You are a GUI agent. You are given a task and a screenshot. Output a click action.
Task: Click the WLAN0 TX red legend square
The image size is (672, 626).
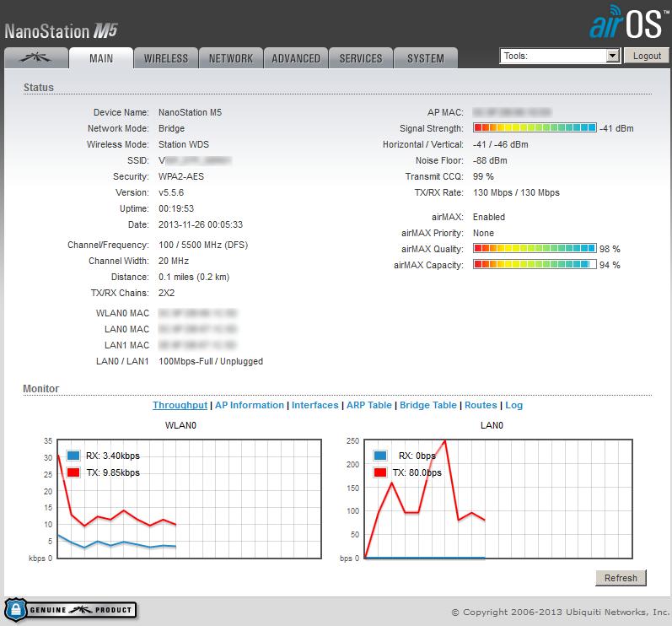pyautogui.click(x=73, y=472)
